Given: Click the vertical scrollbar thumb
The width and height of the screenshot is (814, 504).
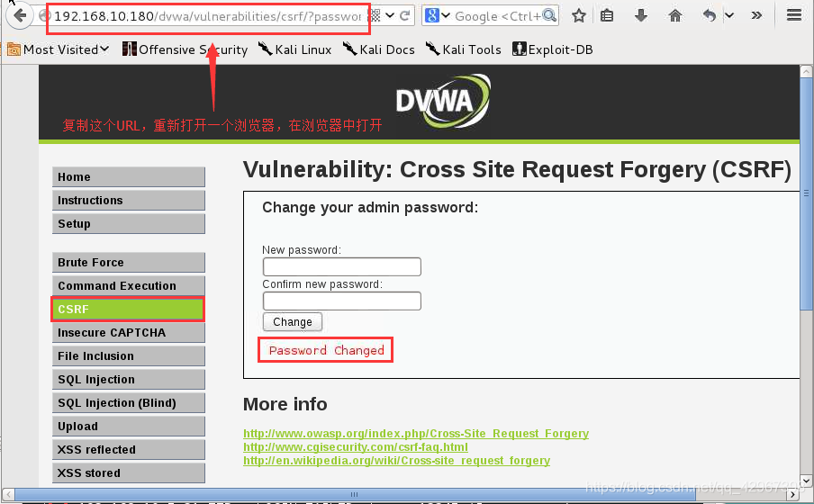Looking at the screenshot, I should [x=806, y=193].
